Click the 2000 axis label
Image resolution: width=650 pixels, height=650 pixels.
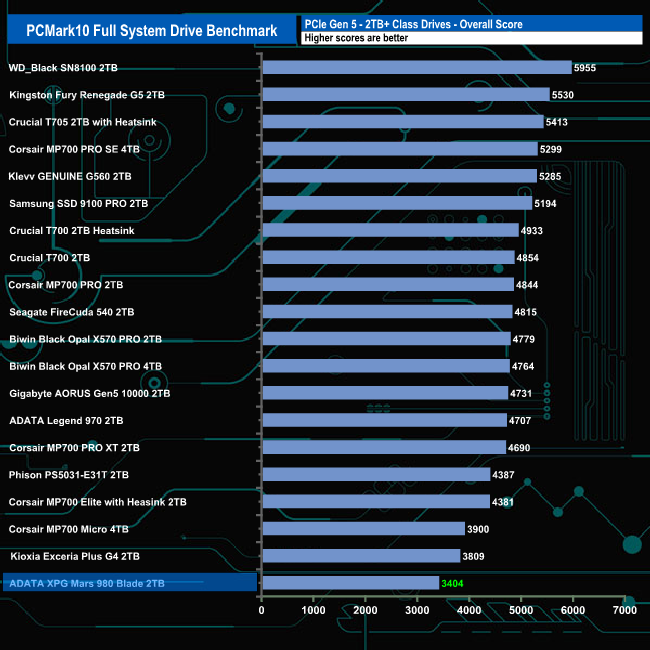365,610
